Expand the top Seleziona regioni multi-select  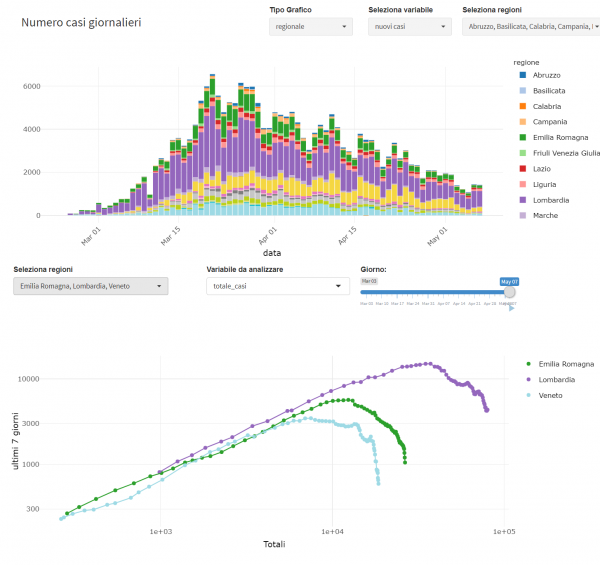click(x=530, y=28)
